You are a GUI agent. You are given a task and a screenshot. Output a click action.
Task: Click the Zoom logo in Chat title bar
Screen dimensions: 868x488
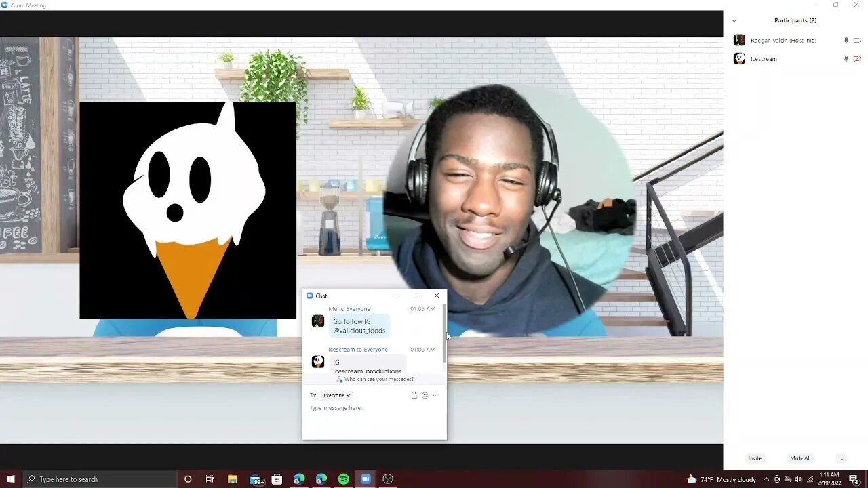(x=310, y=296)
